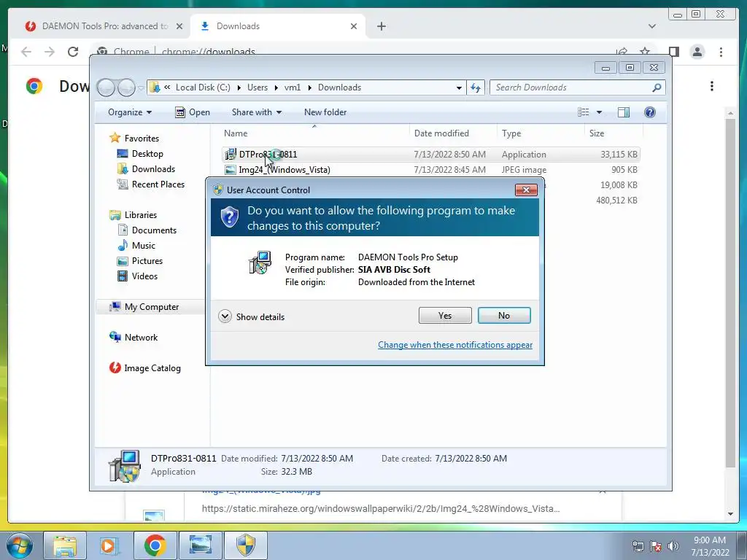Click New folder in Explorer toolbar
Screen dimensions: 747x560
pos(325,112)
